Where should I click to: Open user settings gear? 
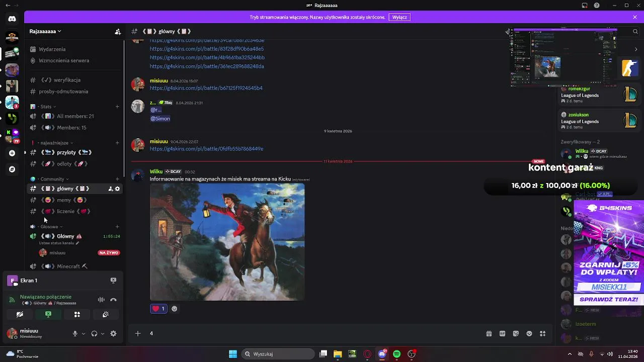pos(113,334)
